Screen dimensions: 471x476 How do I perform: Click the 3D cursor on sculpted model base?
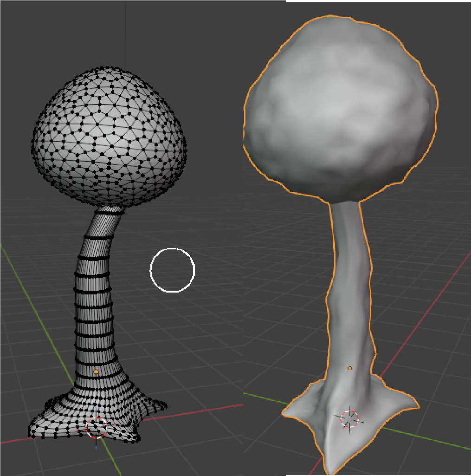click(x=349, y=418)
